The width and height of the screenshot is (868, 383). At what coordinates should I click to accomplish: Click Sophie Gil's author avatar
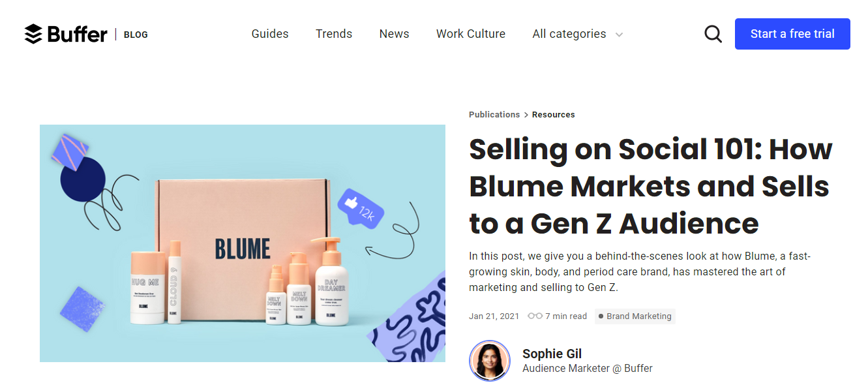489,360
